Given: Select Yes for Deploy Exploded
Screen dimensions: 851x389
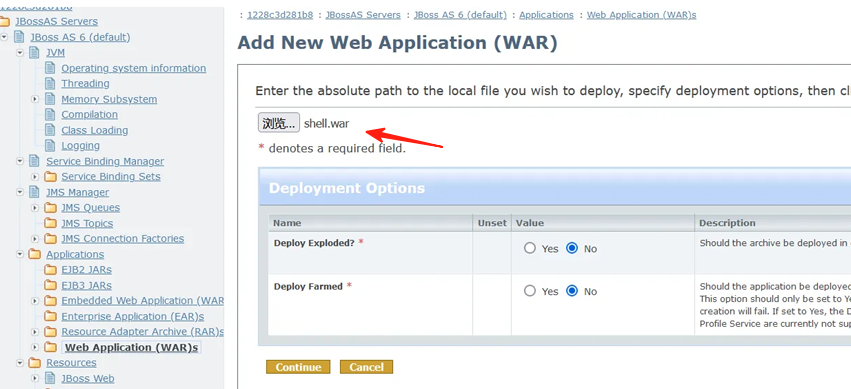Looking at the screenshot, I should click(530, 248).
